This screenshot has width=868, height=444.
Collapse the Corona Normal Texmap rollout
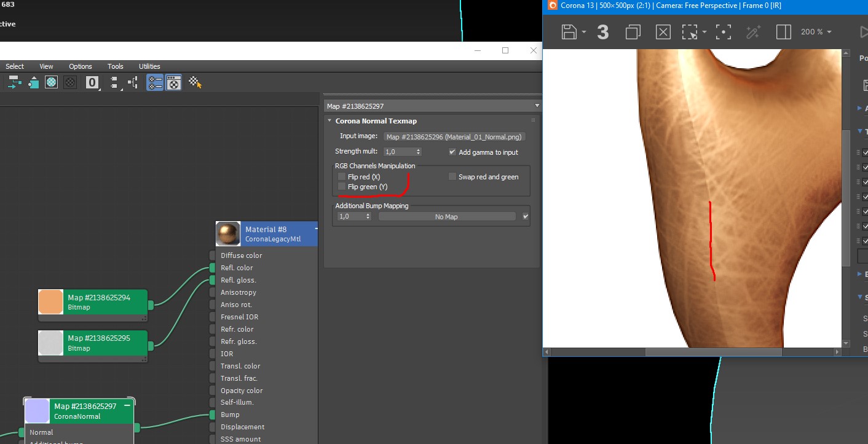(x=329, y=121)
